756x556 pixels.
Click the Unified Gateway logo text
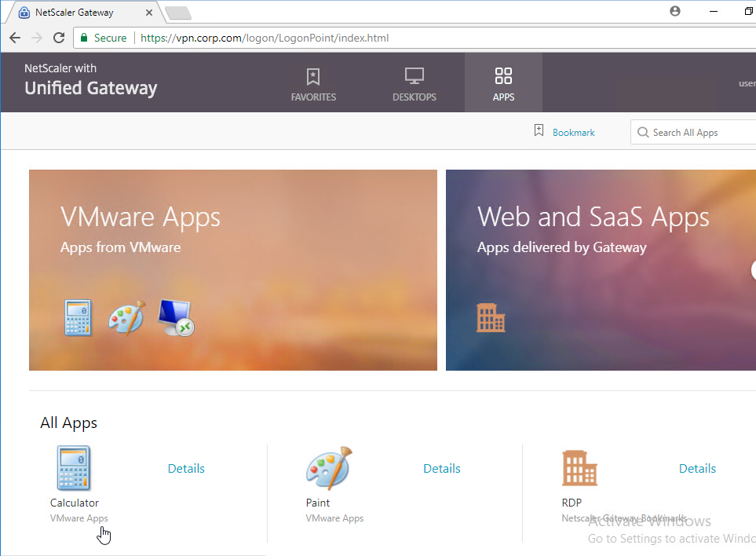point(90,88)
